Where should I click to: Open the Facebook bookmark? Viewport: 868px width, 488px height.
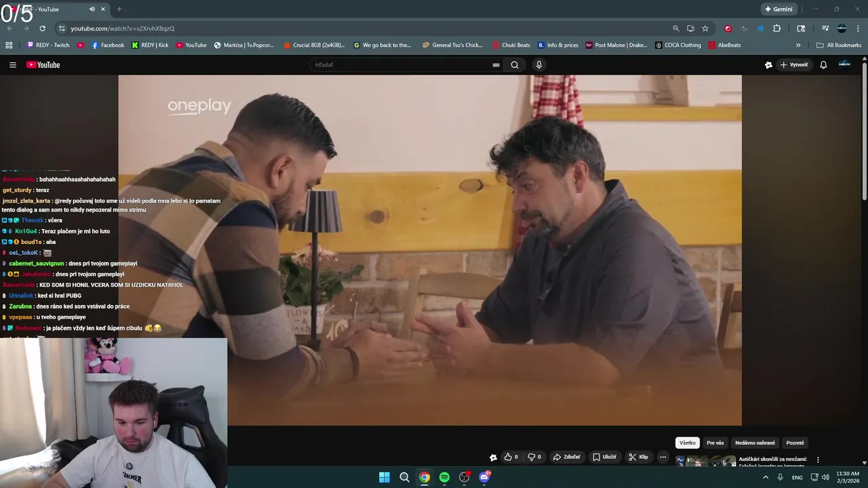coord(108,45)
